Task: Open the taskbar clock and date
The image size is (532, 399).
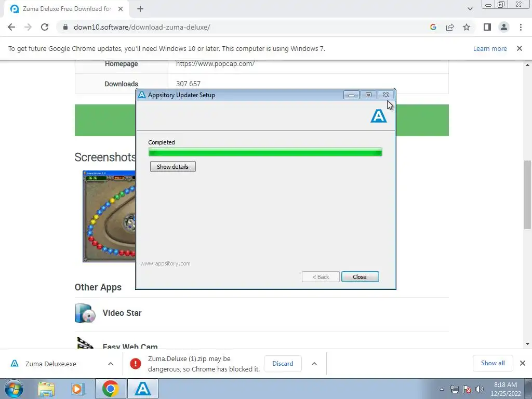Action: click(x=506, y=389)
